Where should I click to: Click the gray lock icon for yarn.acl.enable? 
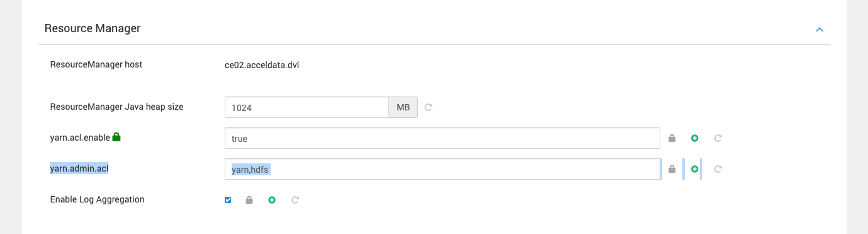click(x=672, y=138)
